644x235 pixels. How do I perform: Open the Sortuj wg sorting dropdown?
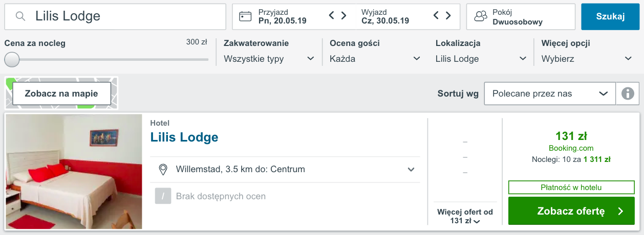(x=550, y=93)
